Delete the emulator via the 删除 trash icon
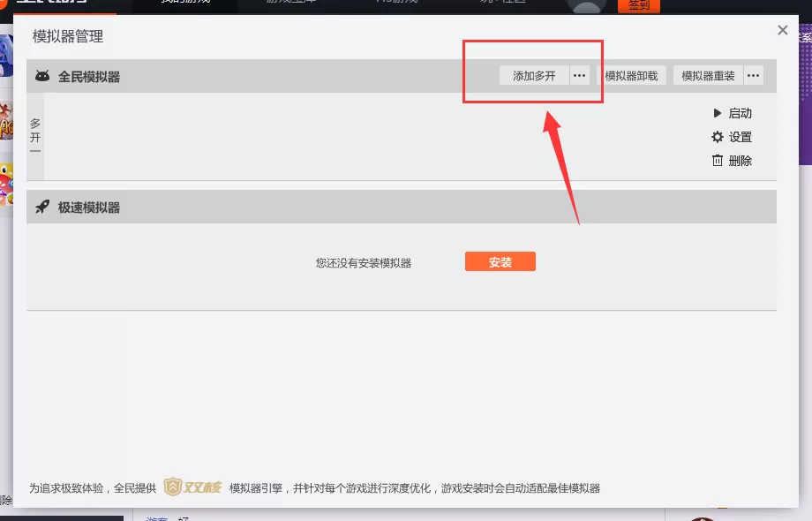812x521 pixels. [732, 161]
